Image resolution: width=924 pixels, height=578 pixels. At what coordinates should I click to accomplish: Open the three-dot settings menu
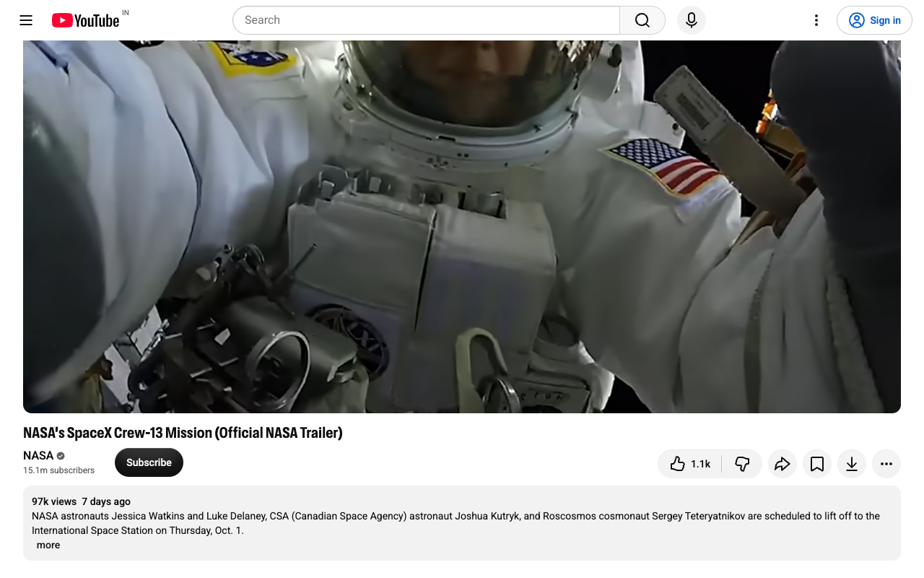[x=816, y=20]
